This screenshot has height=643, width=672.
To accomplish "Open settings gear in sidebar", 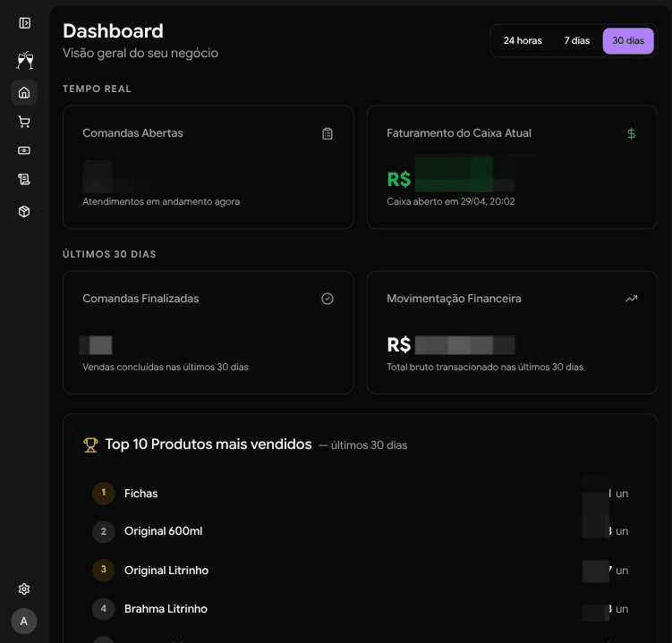I will point(24,589).
